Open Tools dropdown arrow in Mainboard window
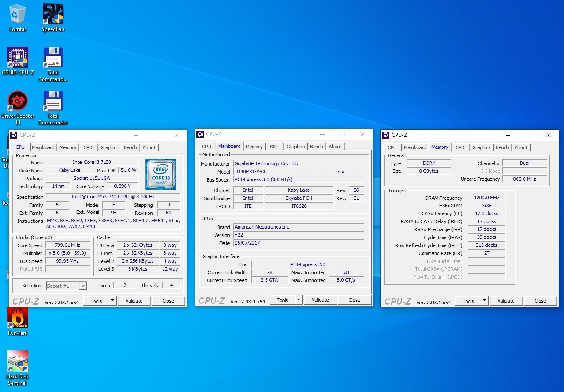This screenshot has width=564, height=392. [x=298, y=300]
